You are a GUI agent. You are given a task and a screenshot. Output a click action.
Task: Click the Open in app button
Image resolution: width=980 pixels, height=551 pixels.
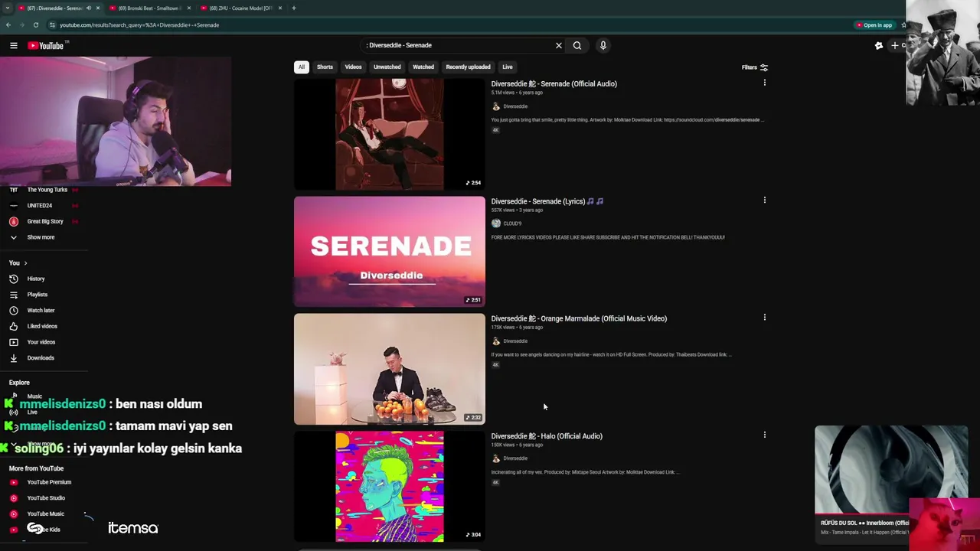point(874,25)
